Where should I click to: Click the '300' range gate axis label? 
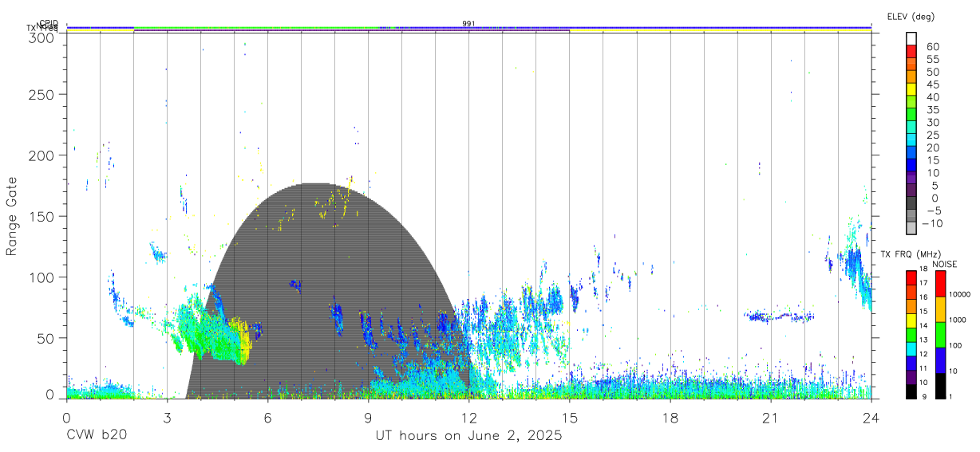click(x=41, y=37)
